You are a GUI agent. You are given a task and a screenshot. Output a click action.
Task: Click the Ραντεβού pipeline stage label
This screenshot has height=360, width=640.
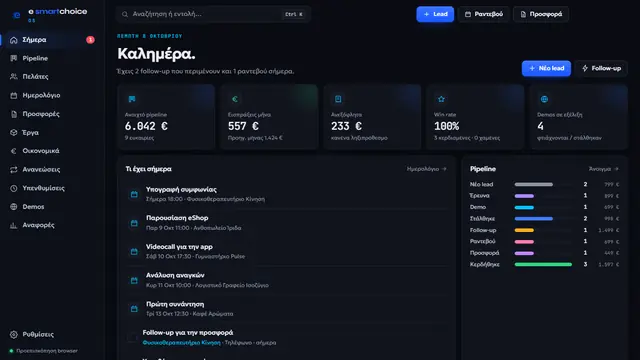pos(482,242)
